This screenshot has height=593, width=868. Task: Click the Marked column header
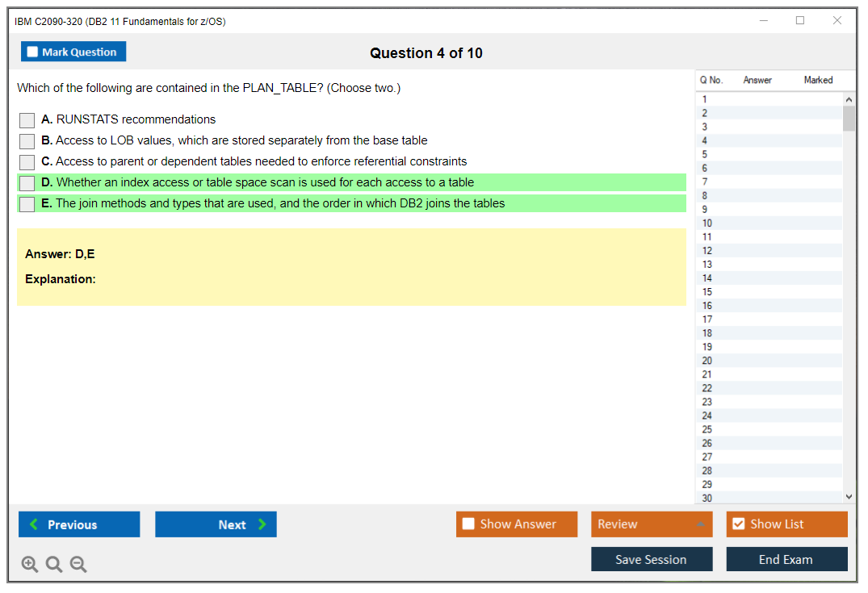[818, 80]
